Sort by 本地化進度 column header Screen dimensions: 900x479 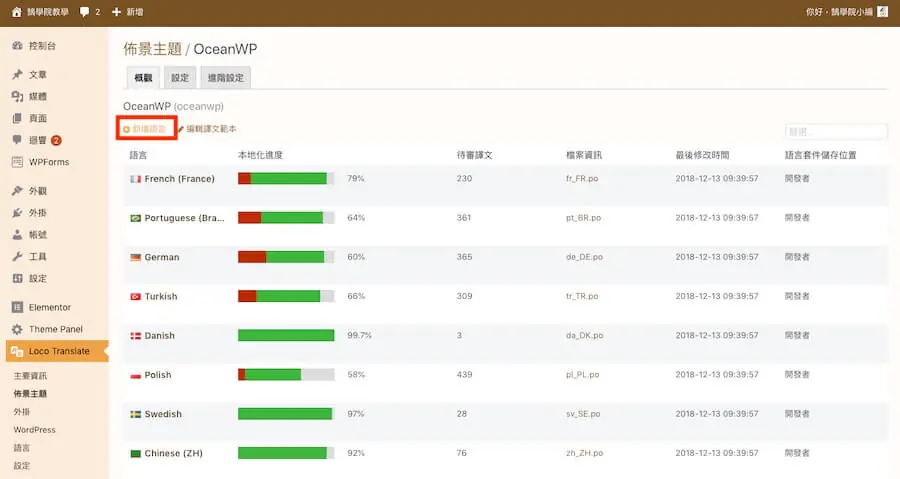click(260, 155)
